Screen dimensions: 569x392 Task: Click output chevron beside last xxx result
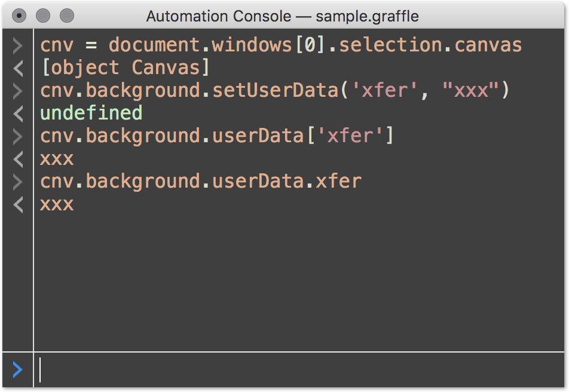point(18,204)
